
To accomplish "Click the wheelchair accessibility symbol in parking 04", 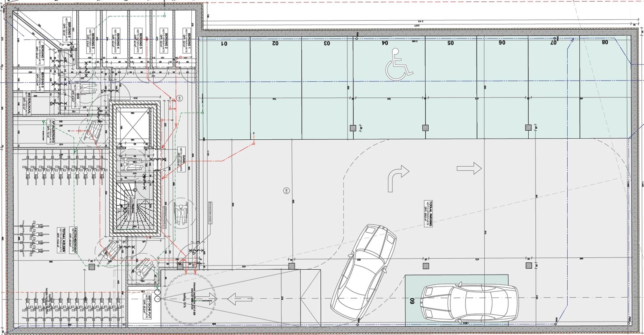I will (x=399, y=64).
